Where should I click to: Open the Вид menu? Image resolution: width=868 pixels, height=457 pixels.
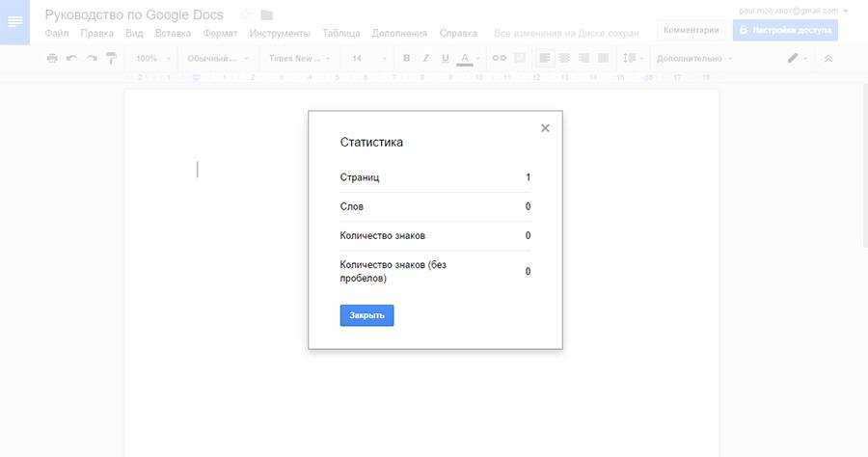pos(134,33)
